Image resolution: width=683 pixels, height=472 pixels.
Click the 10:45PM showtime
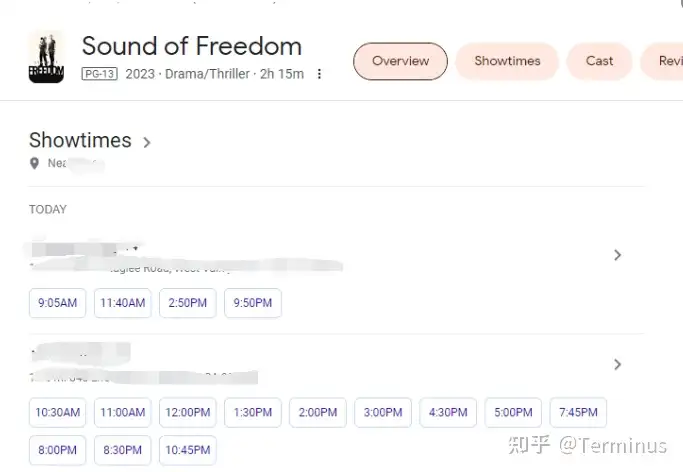coord(188,450)
